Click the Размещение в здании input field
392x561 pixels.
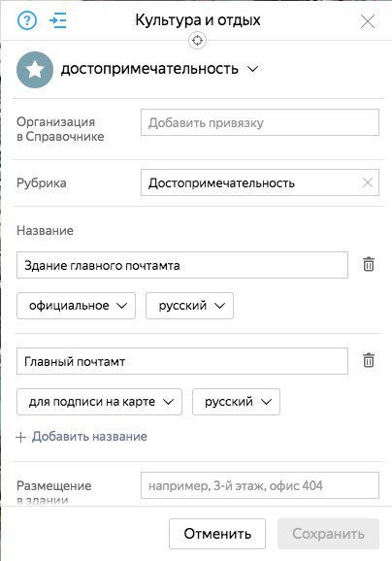[260, 485]
